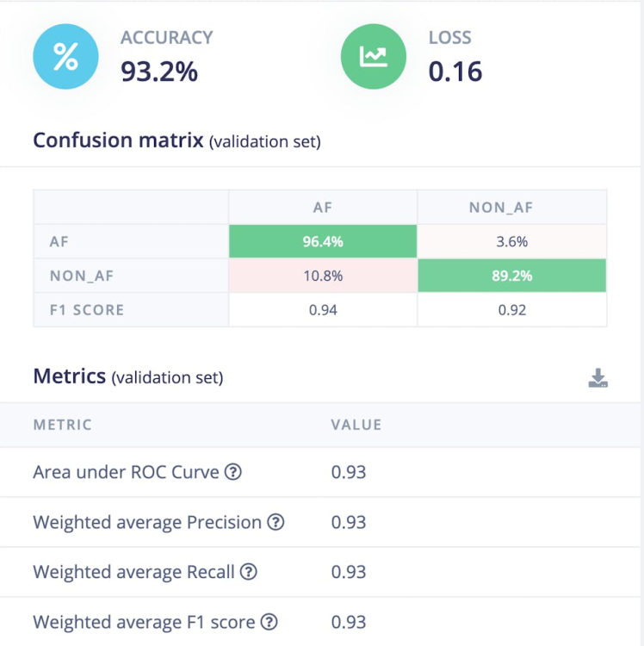
Task: Open help for Area under ROC Curve
Action: [x=233, y=472]
